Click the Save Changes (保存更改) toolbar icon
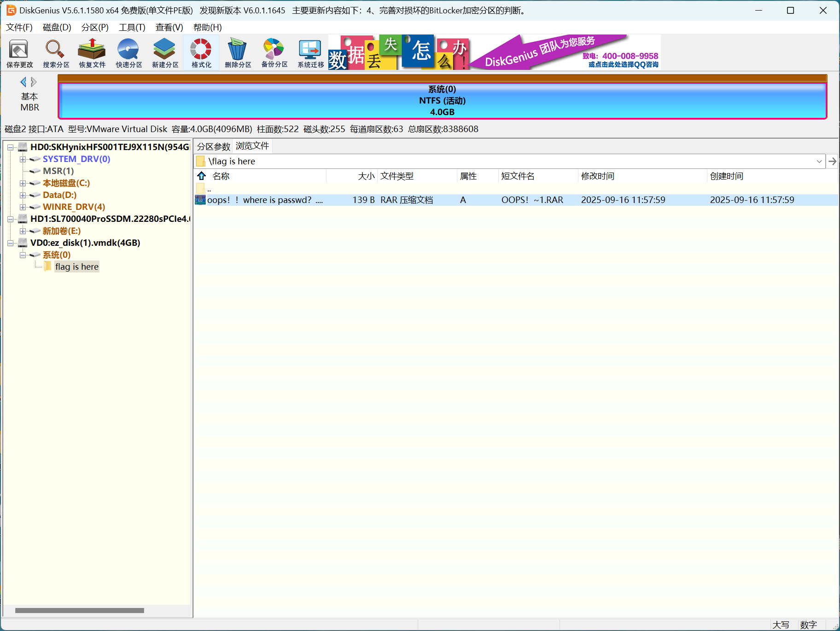840x631 pixels. pyautogui.click(x=19, y=53)
